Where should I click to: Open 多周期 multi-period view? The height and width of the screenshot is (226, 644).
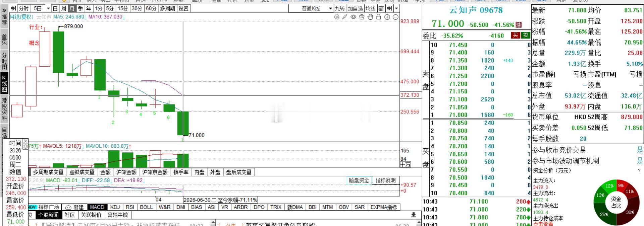(x=168, y=8)
